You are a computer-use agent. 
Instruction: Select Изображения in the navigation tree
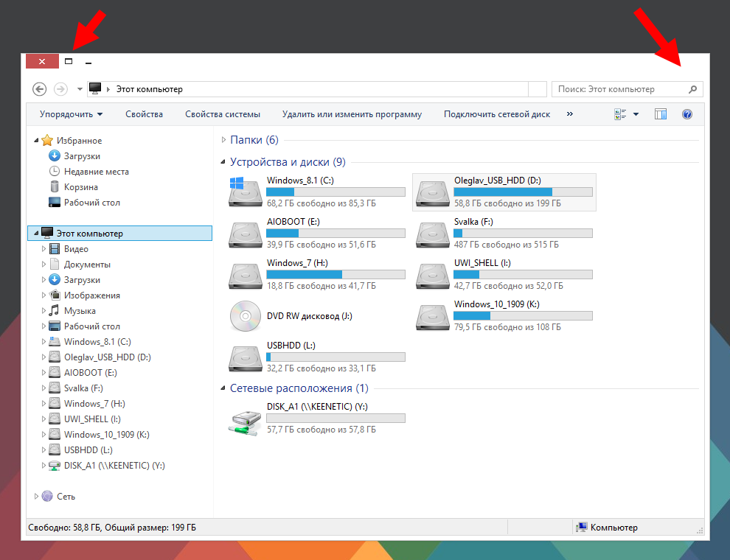92,295
